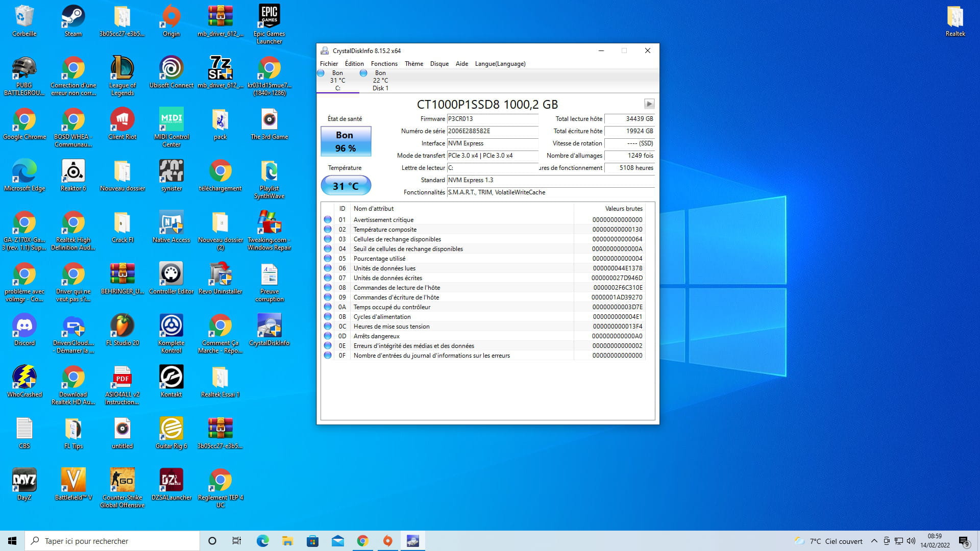The width and height of the screenshot is (980, 551).
Task: Select the C: drive tab
Action: tap(337, 81)
